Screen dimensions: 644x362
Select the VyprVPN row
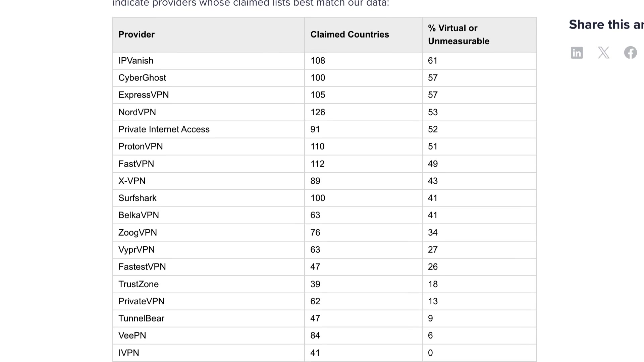point(137,249)
